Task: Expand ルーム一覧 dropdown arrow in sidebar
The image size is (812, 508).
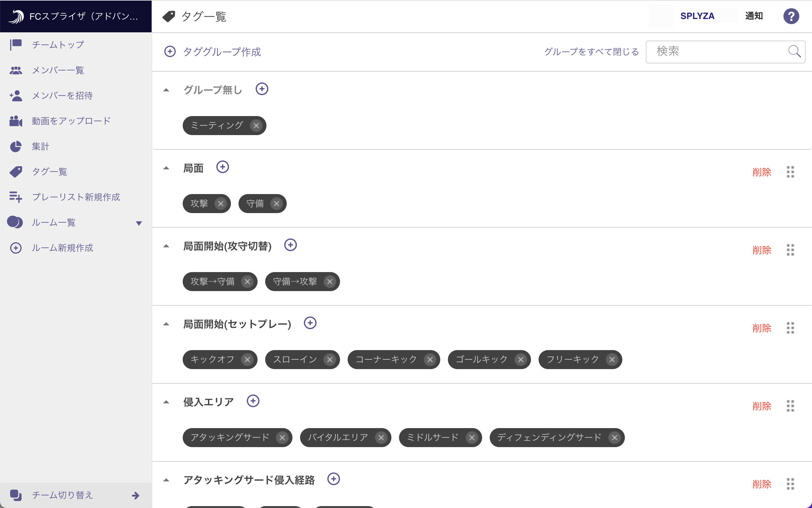Action: point(139,223)
